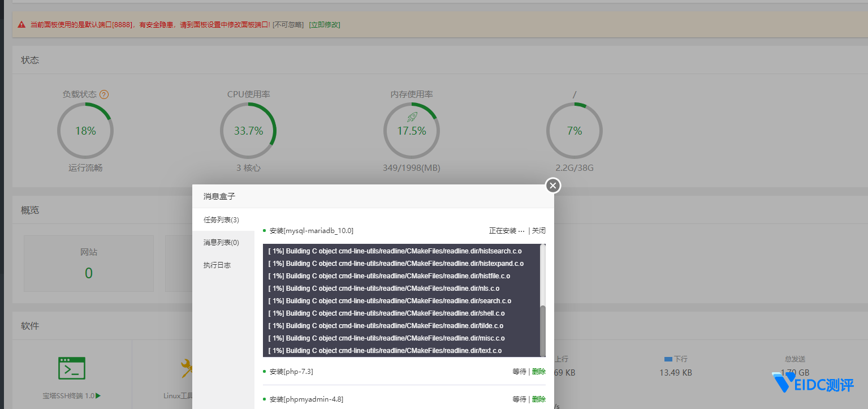The image size is (868, 409).
Task: Click the Linux工具箱 wrench icon
Action: [187, 368]
